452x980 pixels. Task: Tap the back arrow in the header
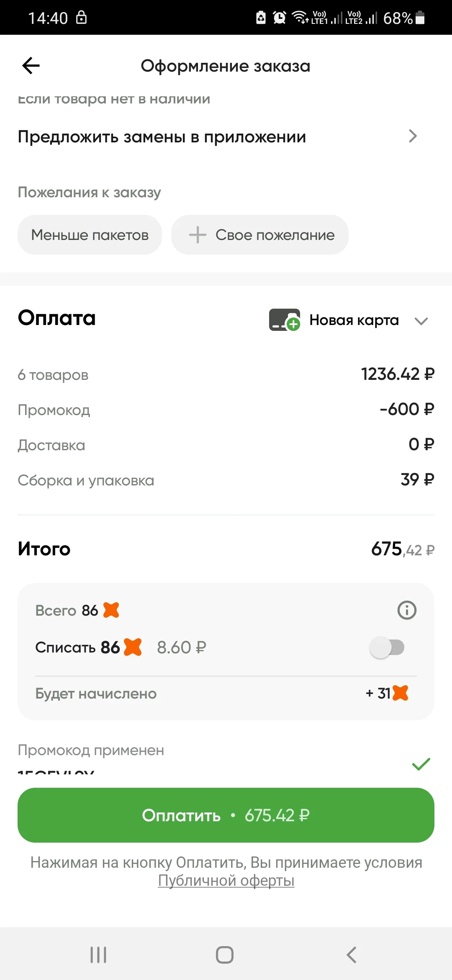[x=31, y=66]
